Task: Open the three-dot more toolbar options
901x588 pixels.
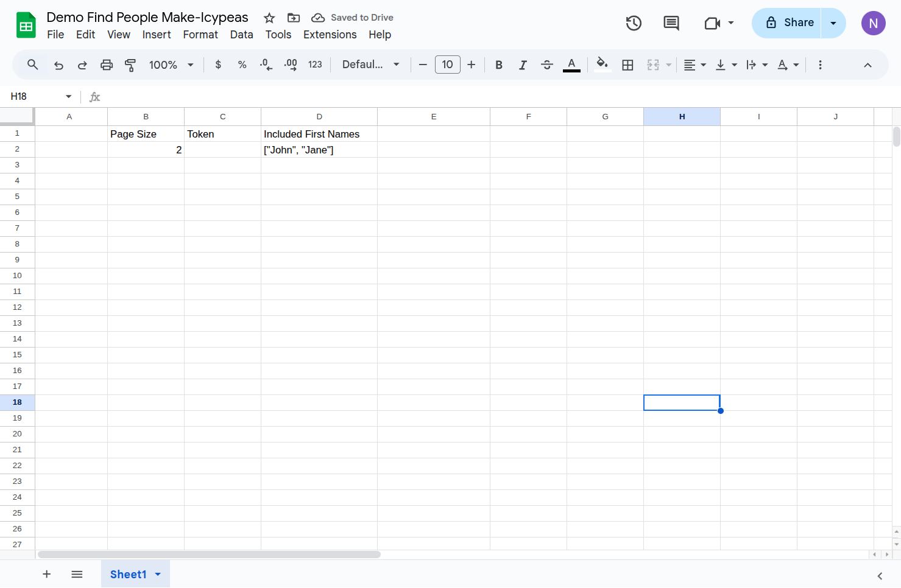Action: pos(820,65)
